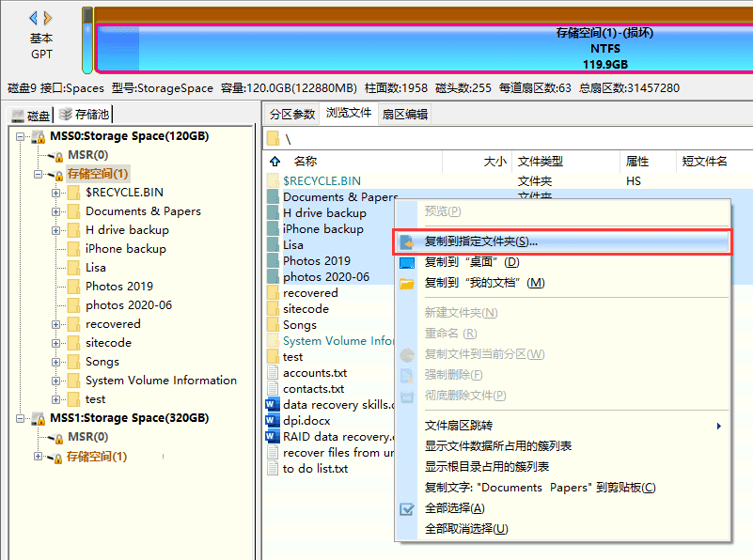
Task: Collapse the MSS0:Storage Space(120GB) node
Action: [20, 136]
